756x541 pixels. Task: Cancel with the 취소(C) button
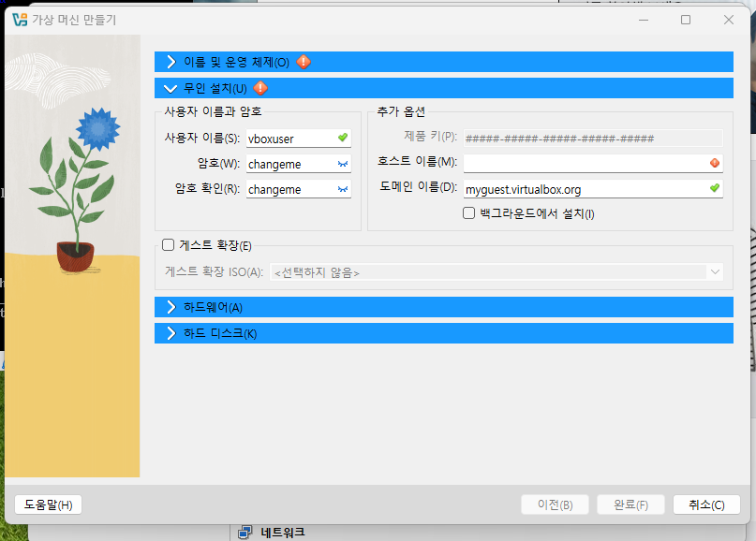(706, 504)
